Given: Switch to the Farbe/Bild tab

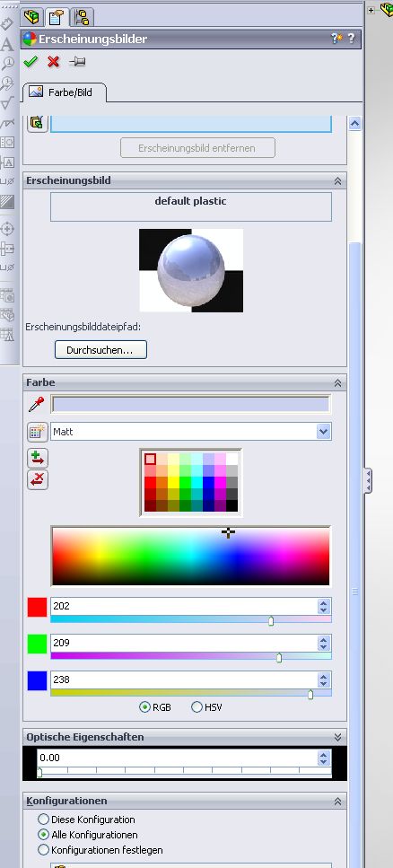Looking at the screenshot, I should [x=65, y=92].
